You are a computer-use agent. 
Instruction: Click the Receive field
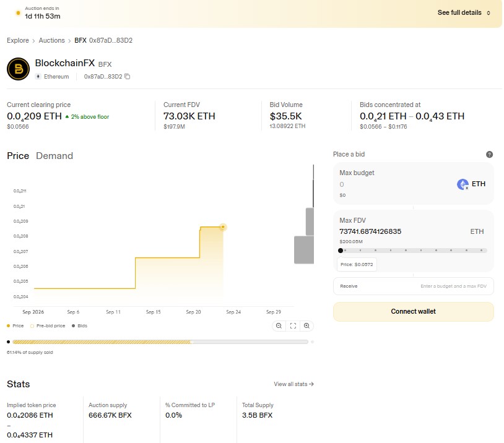(x=414, y=286)
